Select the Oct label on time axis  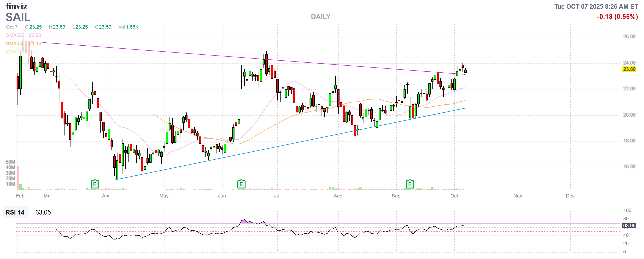click(x=454, y=196)
